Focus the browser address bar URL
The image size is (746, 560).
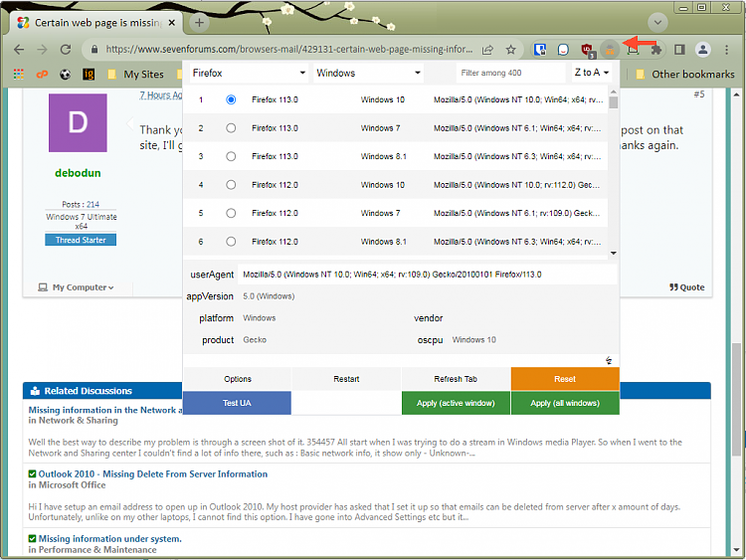coord(289,49)
